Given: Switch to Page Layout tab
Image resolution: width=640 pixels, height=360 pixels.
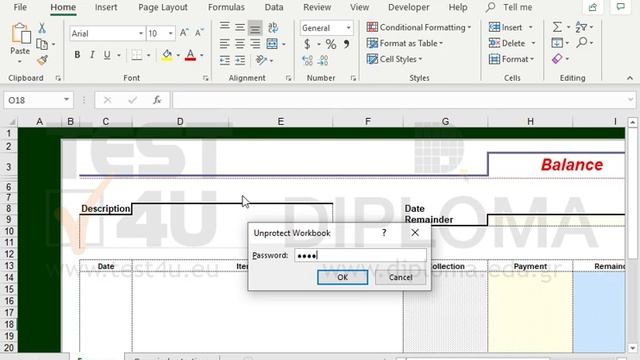Looking at the screenshot, I should tap(163, 7).
